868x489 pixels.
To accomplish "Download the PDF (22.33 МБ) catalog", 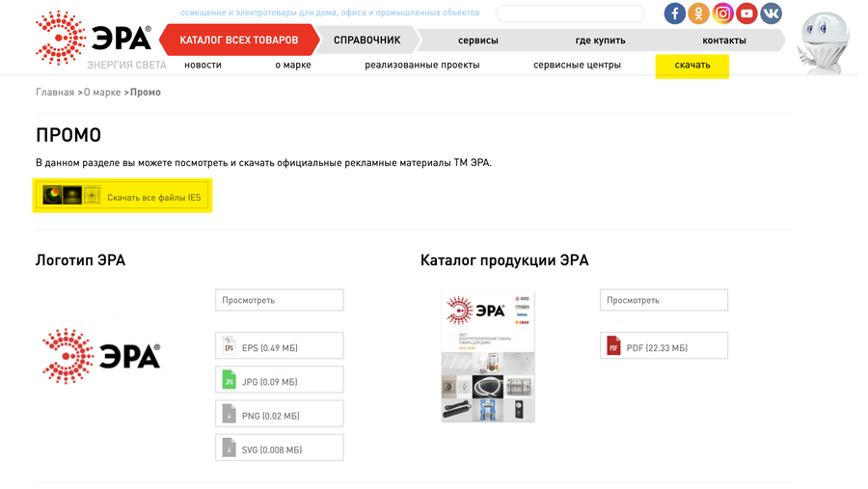I will 664,345.
